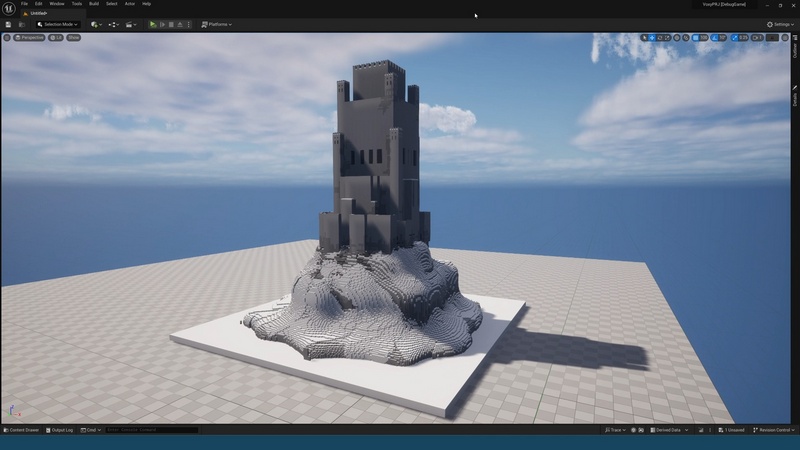The image size is (800, 450).
Task: Click the Unreal Engine logo icon
Action: tap(9, 8)
